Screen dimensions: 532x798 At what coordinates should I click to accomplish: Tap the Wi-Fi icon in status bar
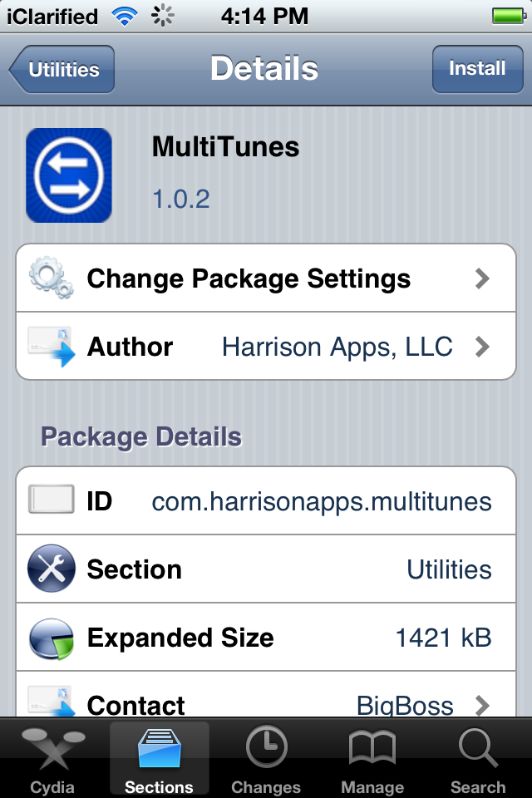point(125,17)
